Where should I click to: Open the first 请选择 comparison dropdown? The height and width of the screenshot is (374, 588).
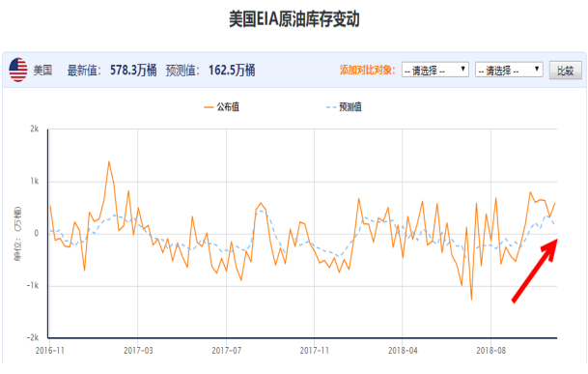tap(435, 70)
